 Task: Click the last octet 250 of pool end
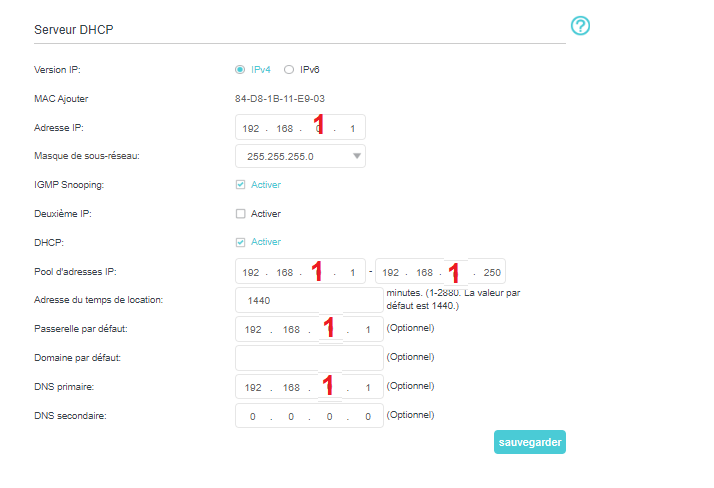pos(490,272)
